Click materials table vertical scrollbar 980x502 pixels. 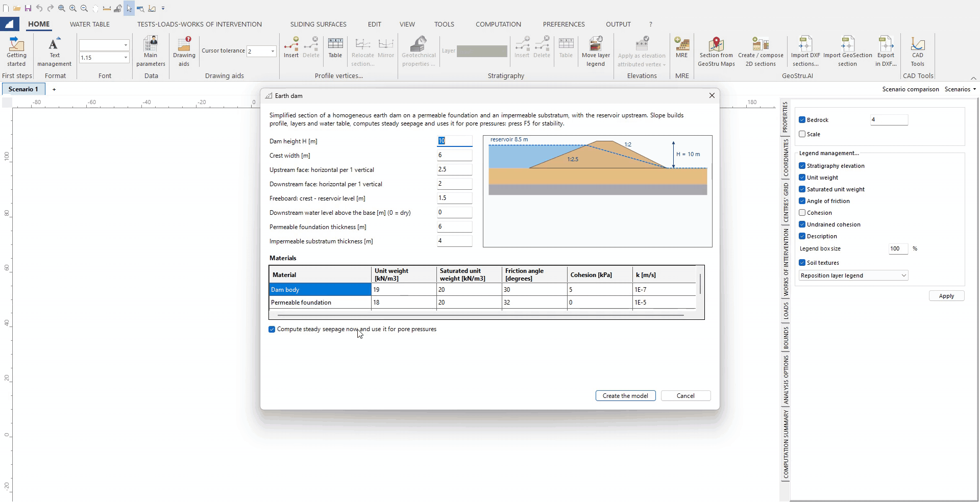click(x=700, y=284)
